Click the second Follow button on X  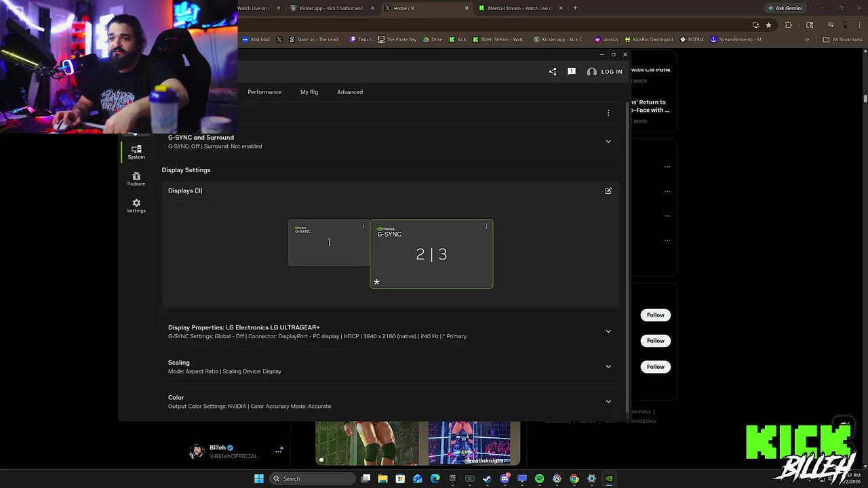point(656,341)
